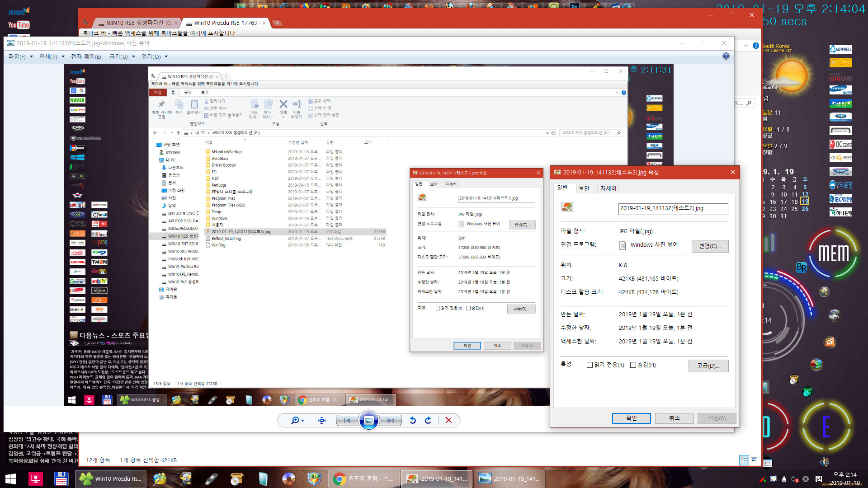Open the 굽기(U) dropdown menu
This screenshot has width=868, height=488.
122,56
